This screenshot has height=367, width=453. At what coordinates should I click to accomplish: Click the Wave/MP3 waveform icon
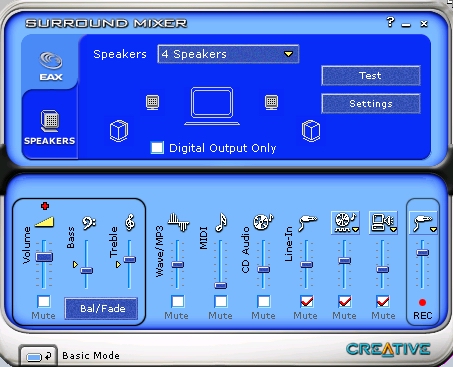point(178,222)
